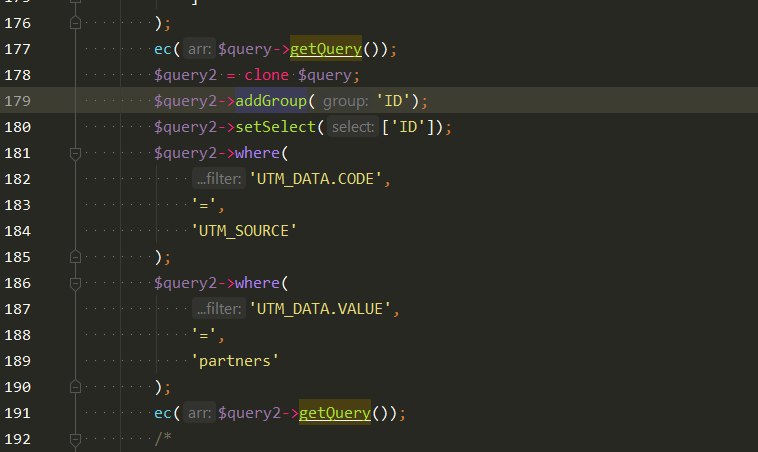Click the ...filter: hint on line 187
Viewport: 758px width, 452px height.
[x=219, y=309]
